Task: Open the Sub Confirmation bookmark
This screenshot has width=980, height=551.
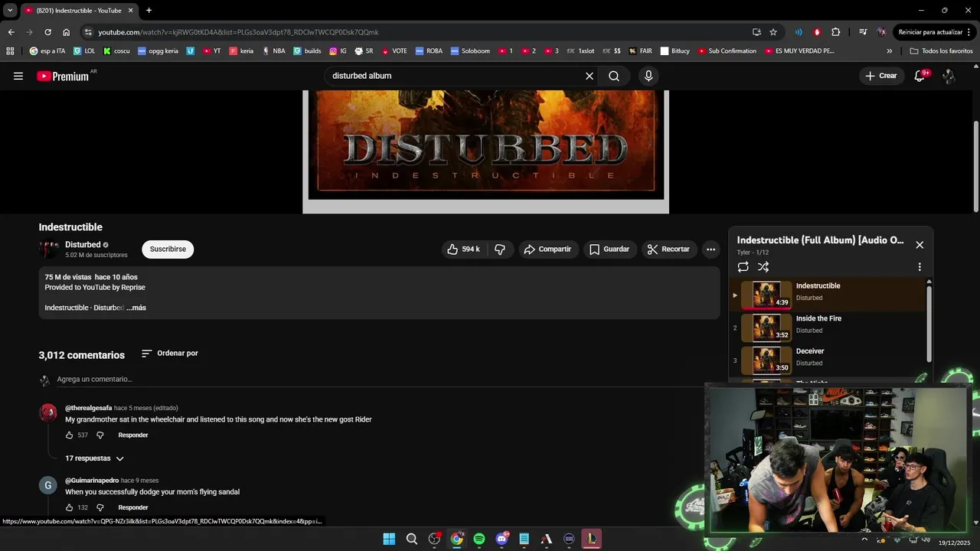Action: 727,51
